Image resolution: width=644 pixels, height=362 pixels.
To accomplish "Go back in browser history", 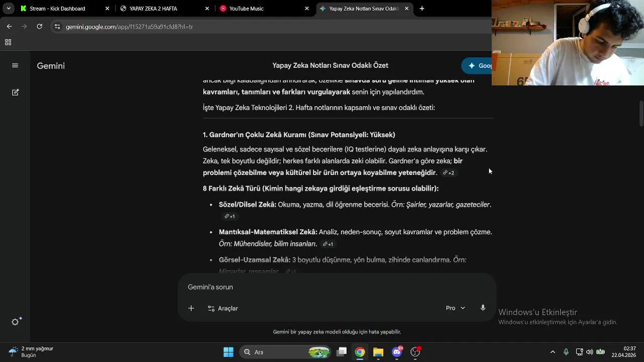I will [9, 27].
